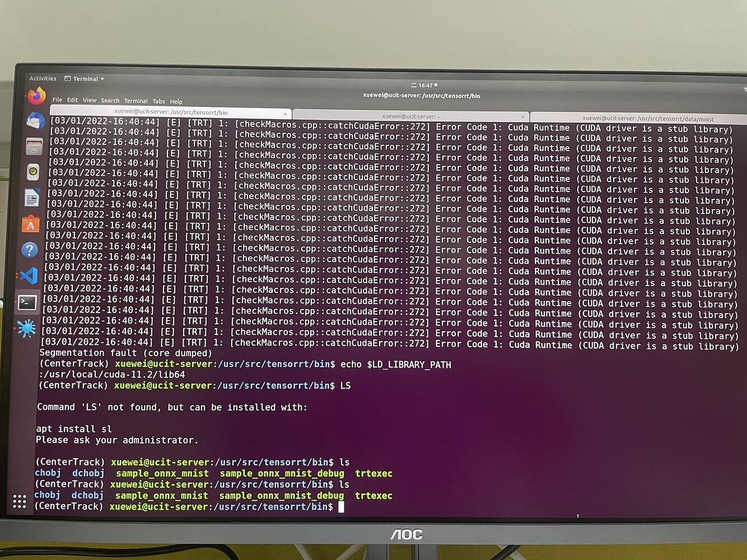Open the Show Applications grid
This screenshot has width=747, height=560.
tap(20, 502)
